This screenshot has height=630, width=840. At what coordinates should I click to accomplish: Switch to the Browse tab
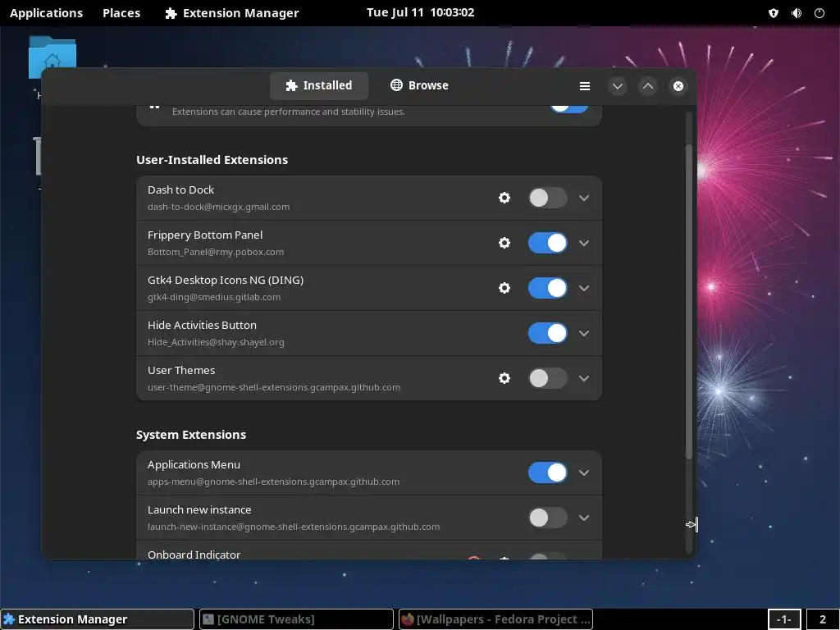pos(419,85)
